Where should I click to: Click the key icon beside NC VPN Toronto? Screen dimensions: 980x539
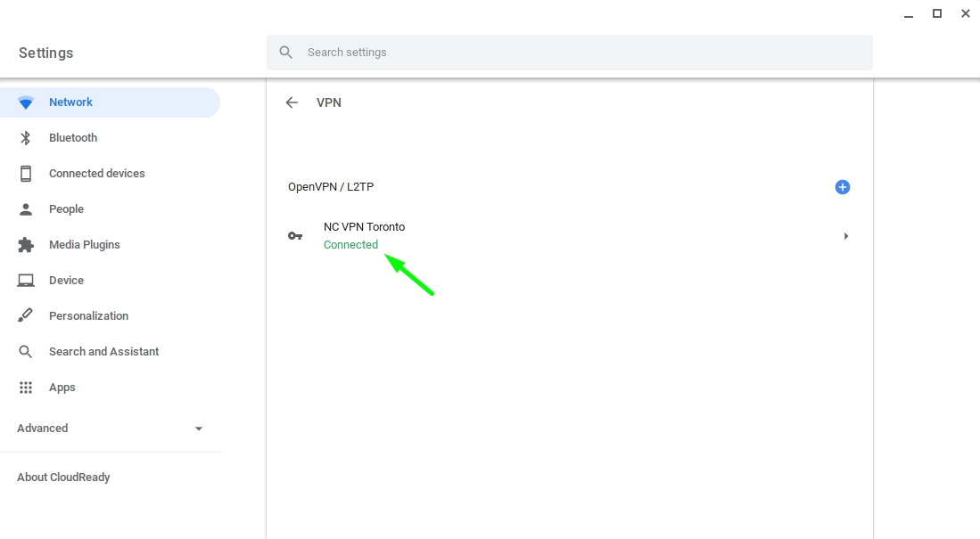coord(295,236)
